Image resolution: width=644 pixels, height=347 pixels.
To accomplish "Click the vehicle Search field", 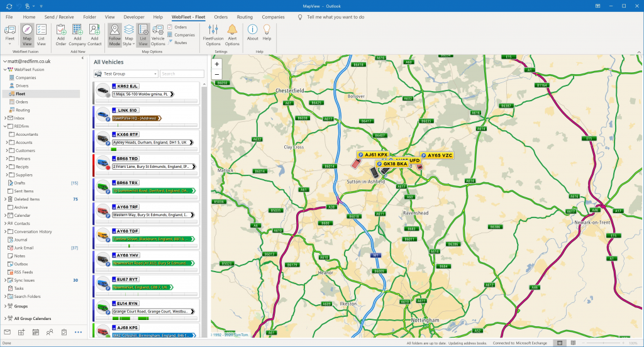I will click(x=182, y=74).
